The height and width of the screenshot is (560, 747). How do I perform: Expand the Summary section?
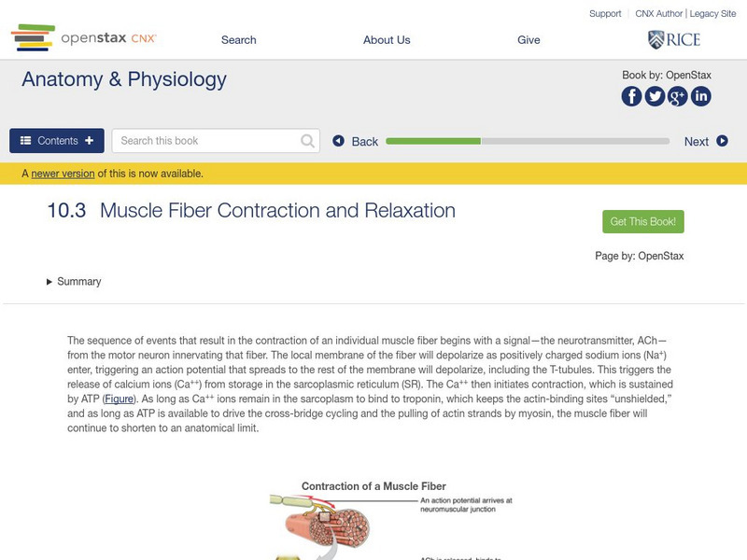(74, 282)
